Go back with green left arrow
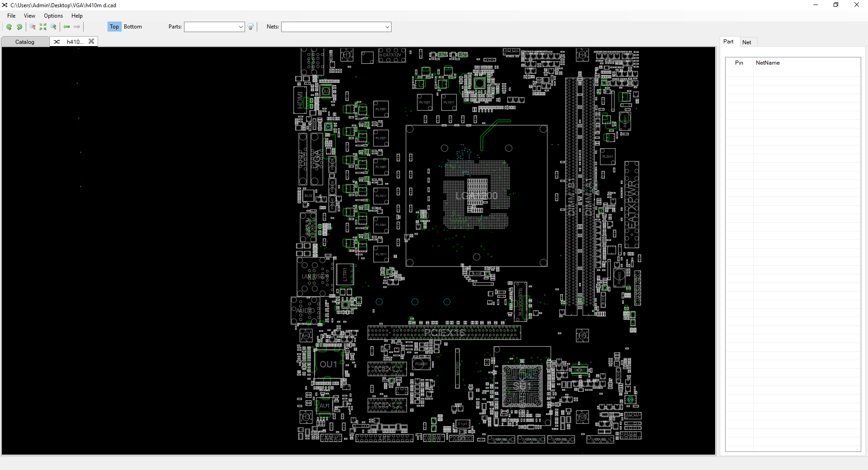This screenshot has width=868, height=470. coord(67,27)
